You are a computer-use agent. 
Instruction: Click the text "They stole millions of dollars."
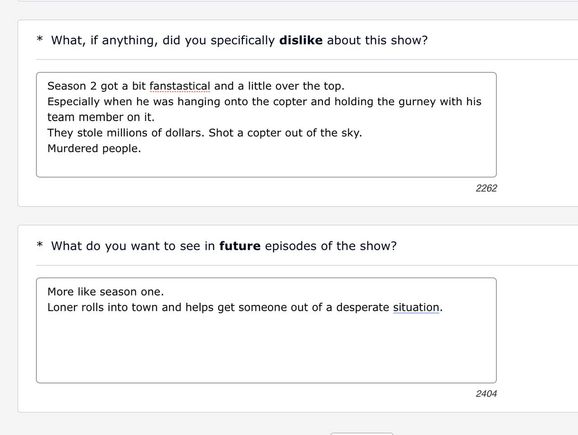(126, 133)
